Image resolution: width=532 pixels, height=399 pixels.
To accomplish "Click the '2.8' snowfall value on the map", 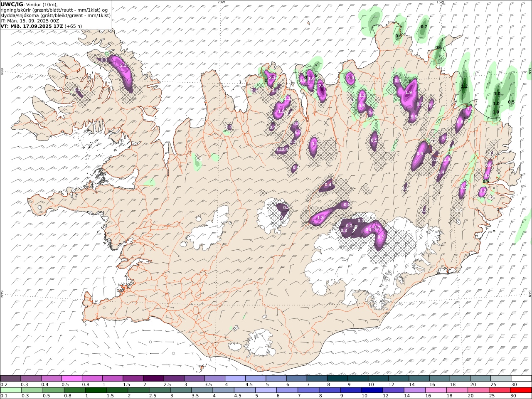I will [321, 86].
